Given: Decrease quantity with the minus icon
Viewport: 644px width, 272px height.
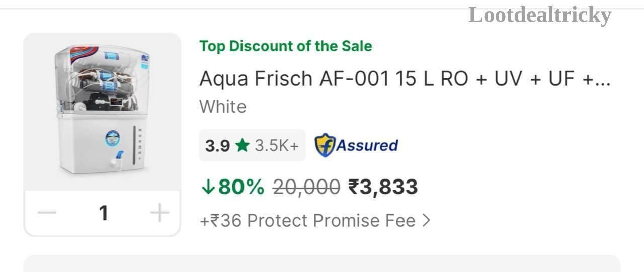Looking at the screenshot, I should click(47, 213).
